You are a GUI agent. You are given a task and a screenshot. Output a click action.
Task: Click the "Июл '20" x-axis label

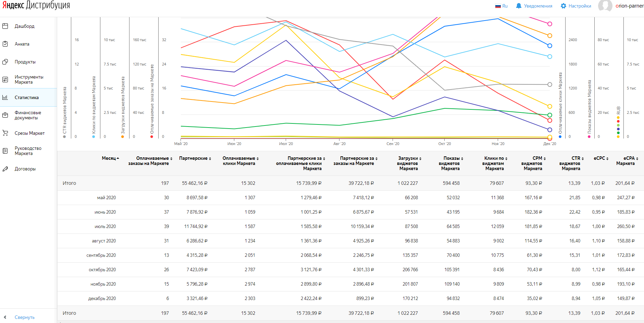(286, 144)
